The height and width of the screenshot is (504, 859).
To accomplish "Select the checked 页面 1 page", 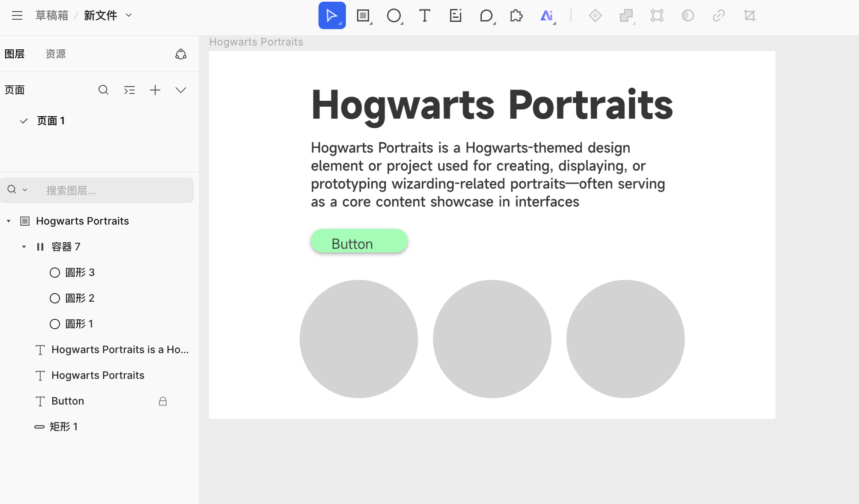I will 51,121.
